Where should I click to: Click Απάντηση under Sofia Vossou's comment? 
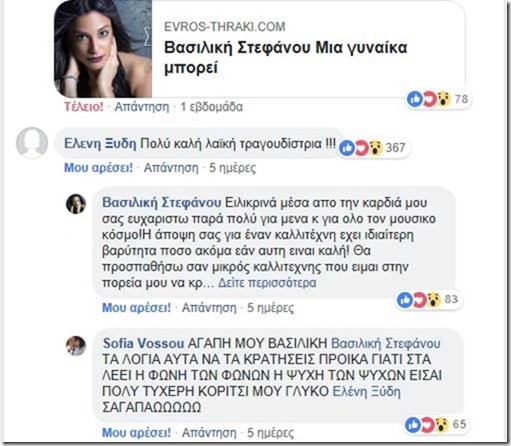click(x=209, y=433)
